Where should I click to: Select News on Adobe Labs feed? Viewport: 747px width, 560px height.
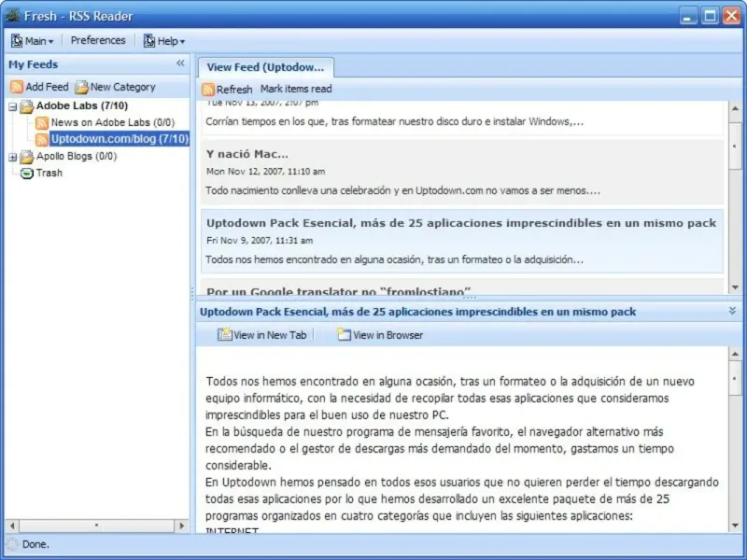point(113,122)
